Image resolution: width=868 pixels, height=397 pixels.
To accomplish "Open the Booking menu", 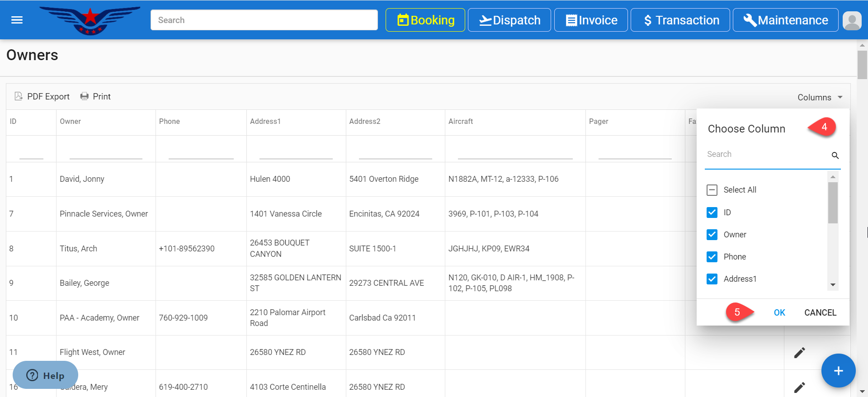I will pos(425,20).
